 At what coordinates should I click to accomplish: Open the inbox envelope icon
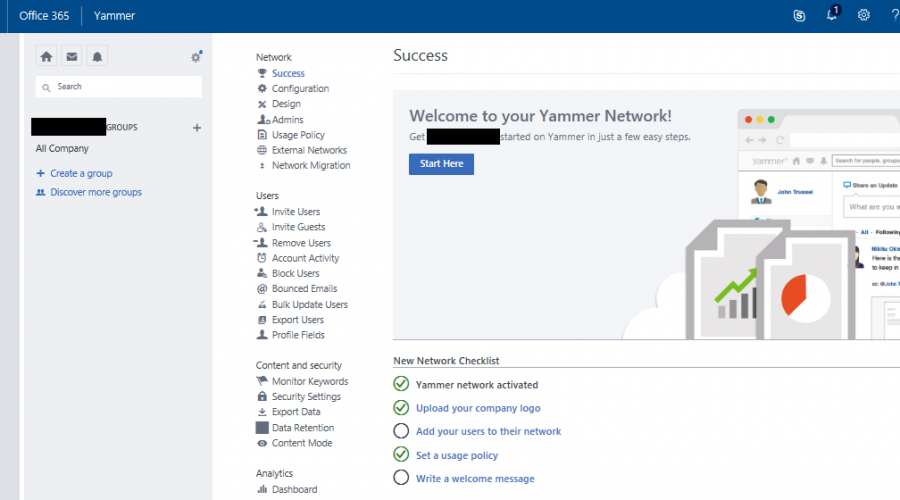click(x=72, y=56)
